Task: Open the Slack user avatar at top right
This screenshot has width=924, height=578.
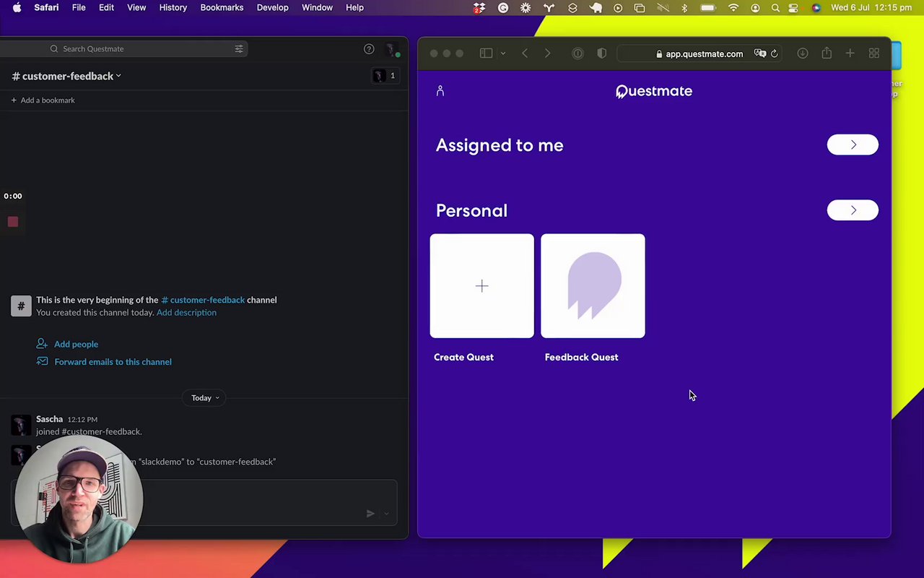Action: (x=391, y=50)
